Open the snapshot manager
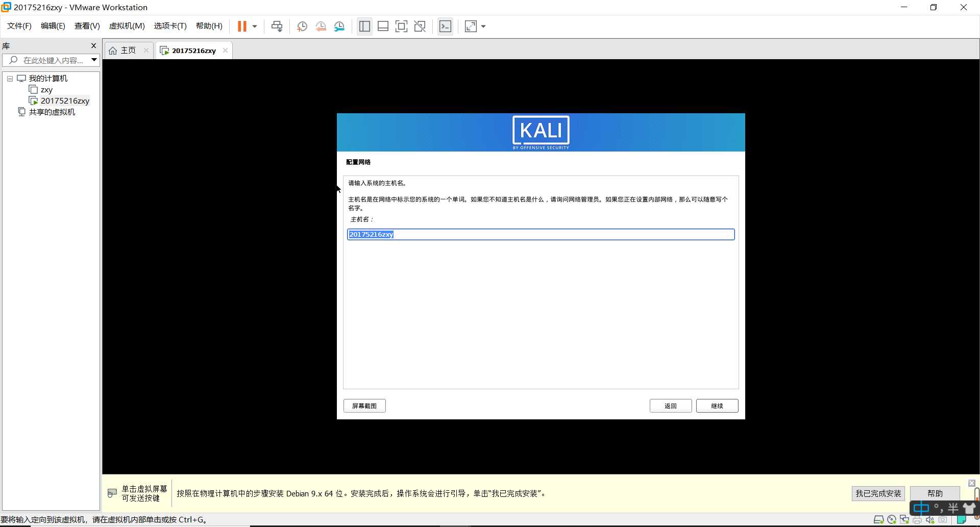This screenshot has width=980, height=527. [339, 27]
